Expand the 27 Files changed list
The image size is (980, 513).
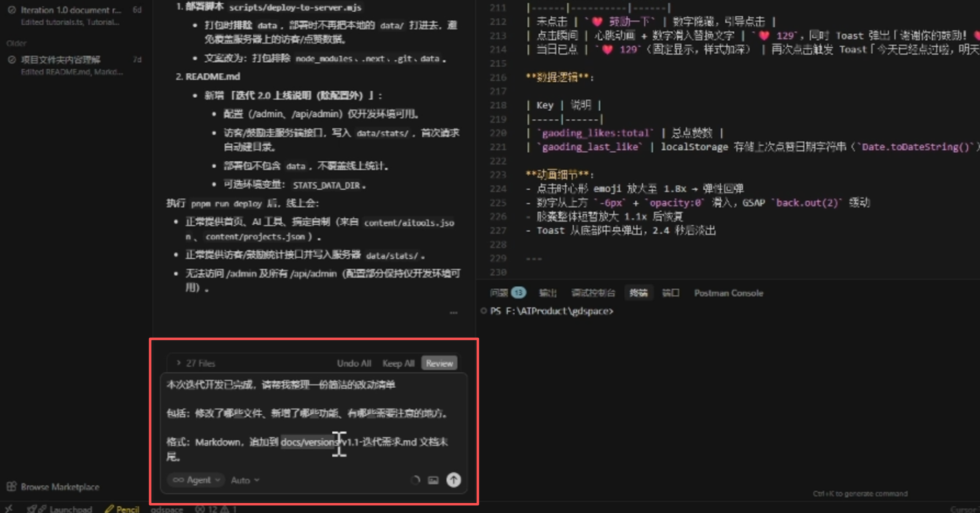(x=196, y=363)
